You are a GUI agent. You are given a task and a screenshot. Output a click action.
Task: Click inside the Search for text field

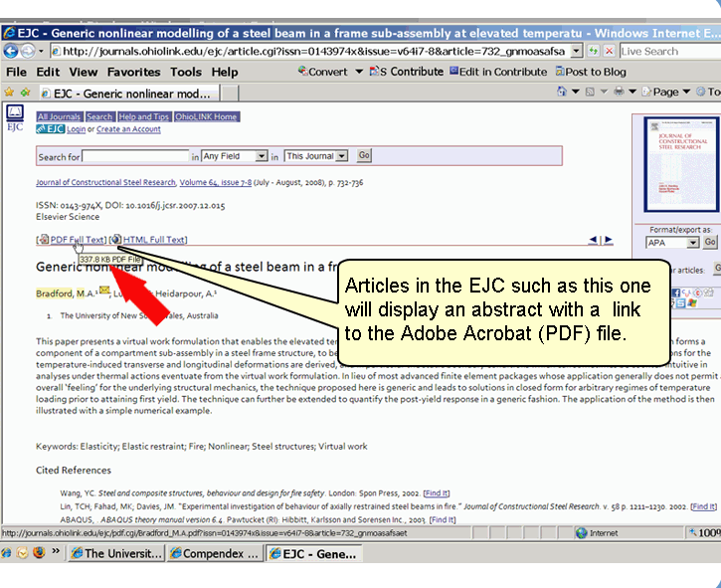(135, 156)
